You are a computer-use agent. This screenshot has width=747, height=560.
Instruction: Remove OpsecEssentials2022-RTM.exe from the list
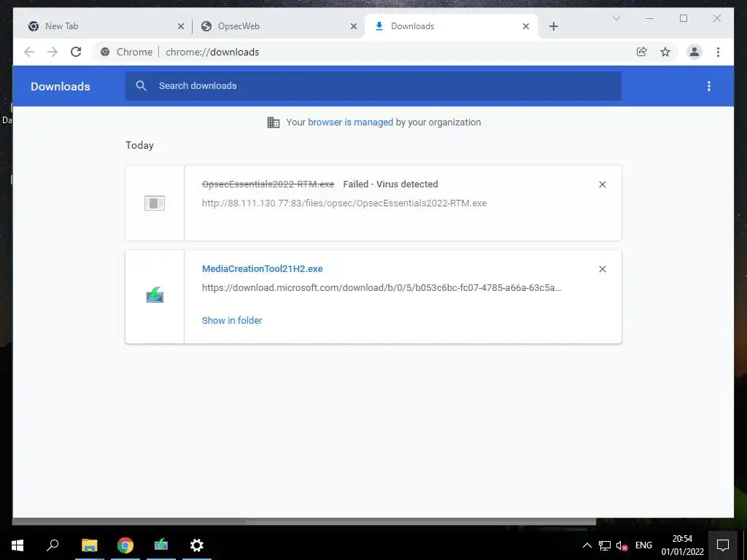[602, 184]
